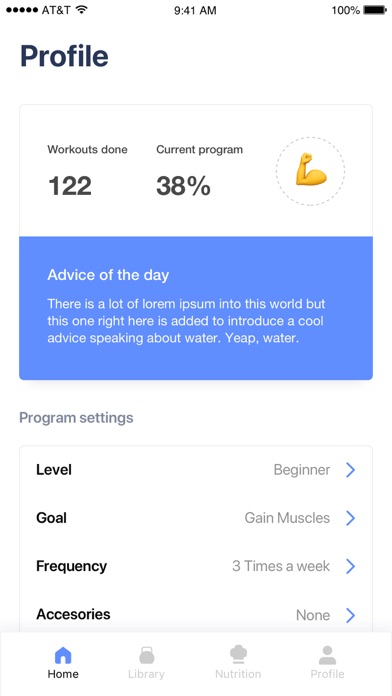Expand the Frequency chevron arrow
392x696 pixels.
(350, 566)
